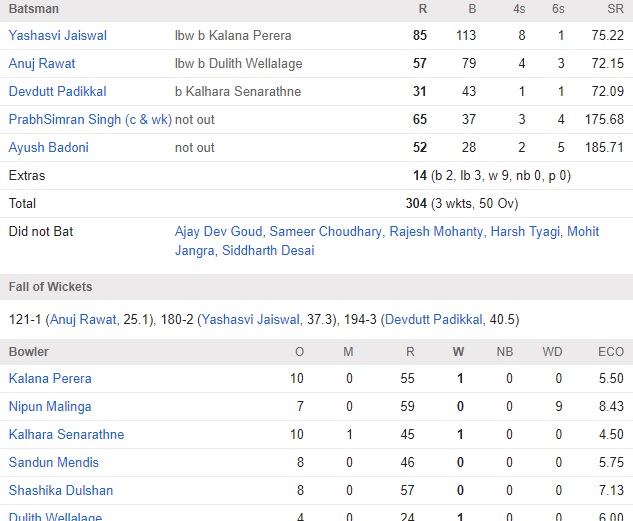The image size is (633, 521).
Task: Click Nipun Malinga bowler link
Action: (50, 406)
